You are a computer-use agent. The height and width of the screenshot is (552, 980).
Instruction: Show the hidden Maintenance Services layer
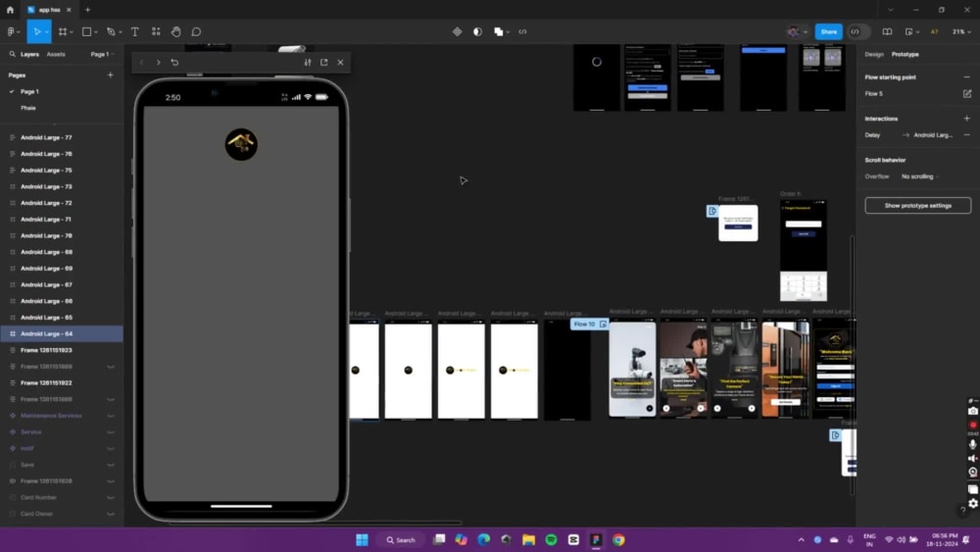pyautogui.click(x=111, y=416)
